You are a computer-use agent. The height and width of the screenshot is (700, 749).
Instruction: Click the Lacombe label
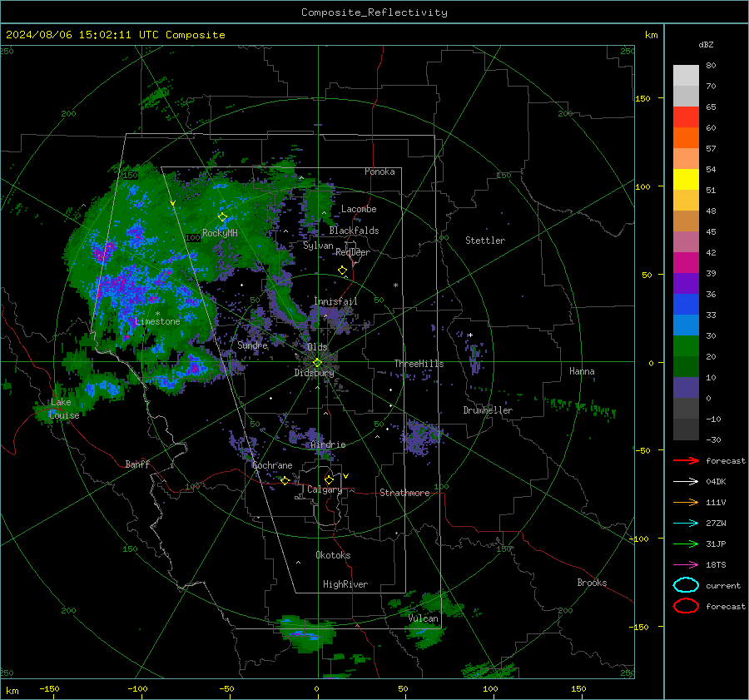[x=359, y=209]
